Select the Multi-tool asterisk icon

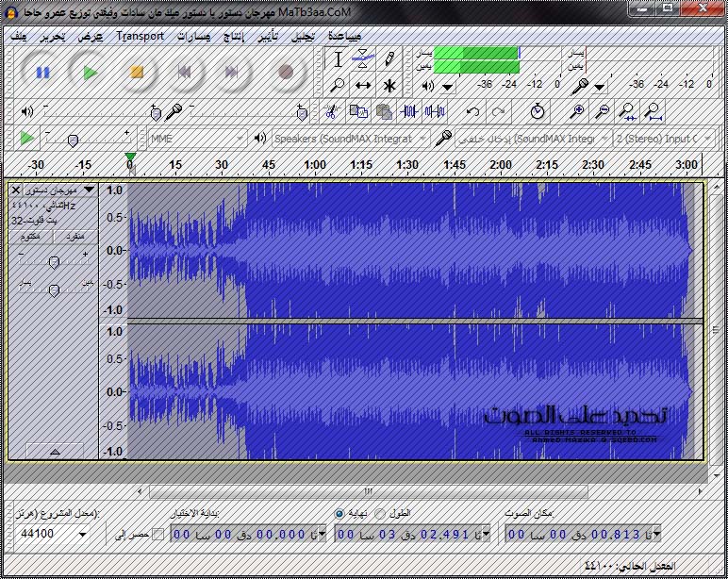389,85
